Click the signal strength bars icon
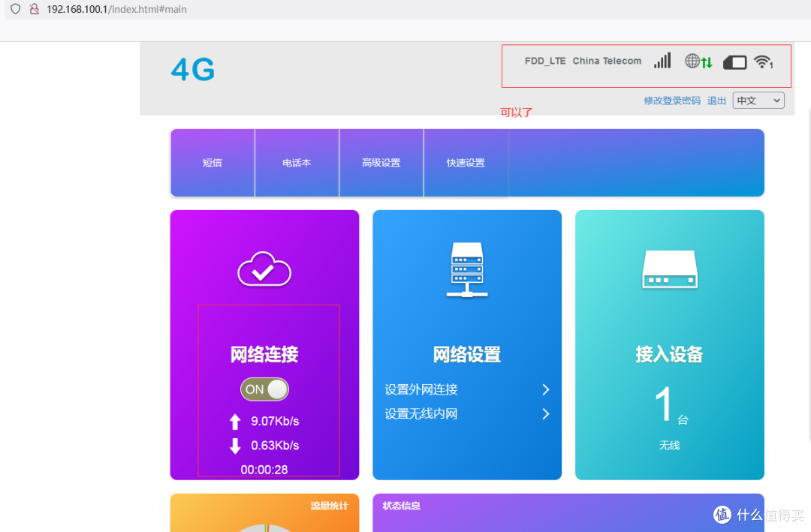This screenshot has width=811, height=532. pos(662,61)
